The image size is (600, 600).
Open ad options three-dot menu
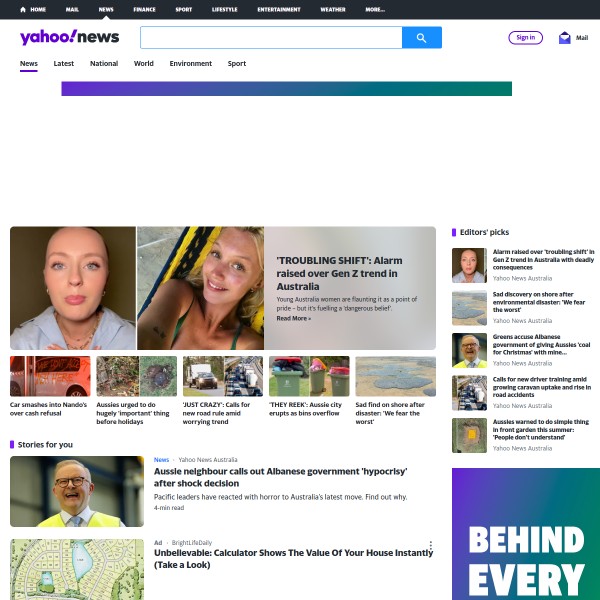(431, 545)
